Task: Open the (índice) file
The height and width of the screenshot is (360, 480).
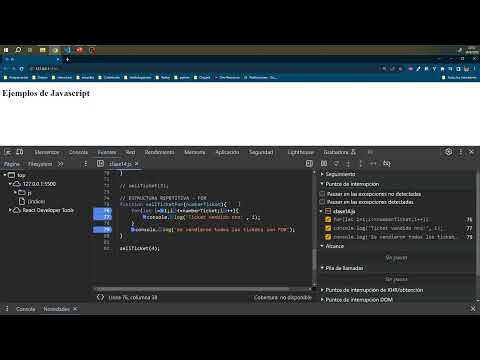Action: 36,201
